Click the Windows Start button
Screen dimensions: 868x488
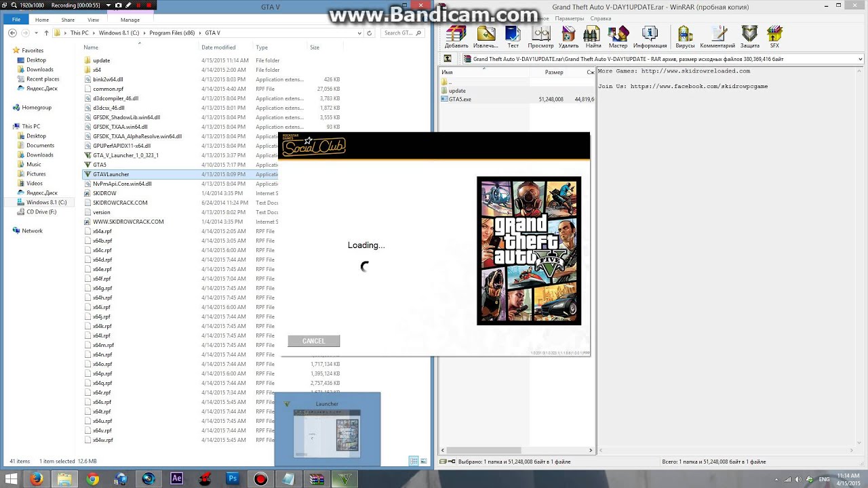pos(11,479)
